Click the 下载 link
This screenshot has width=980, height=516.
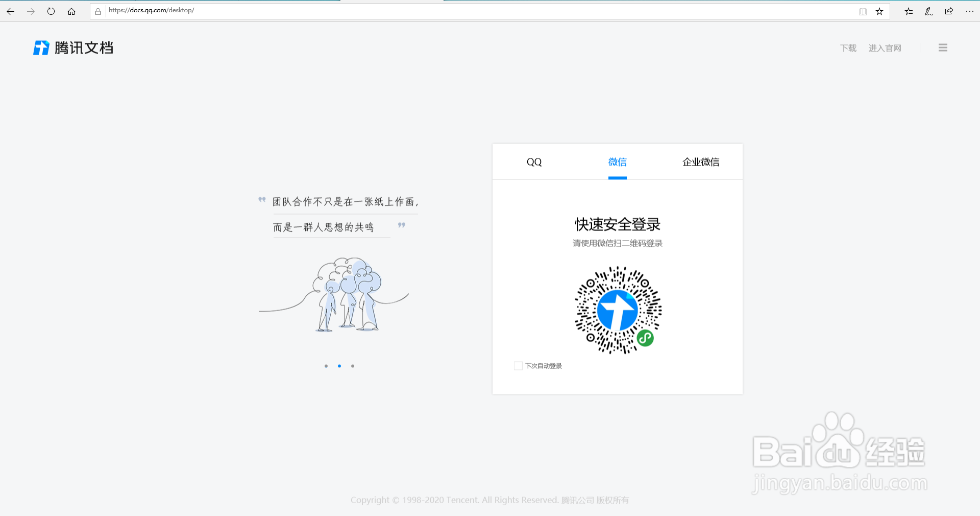coord(847,48)
